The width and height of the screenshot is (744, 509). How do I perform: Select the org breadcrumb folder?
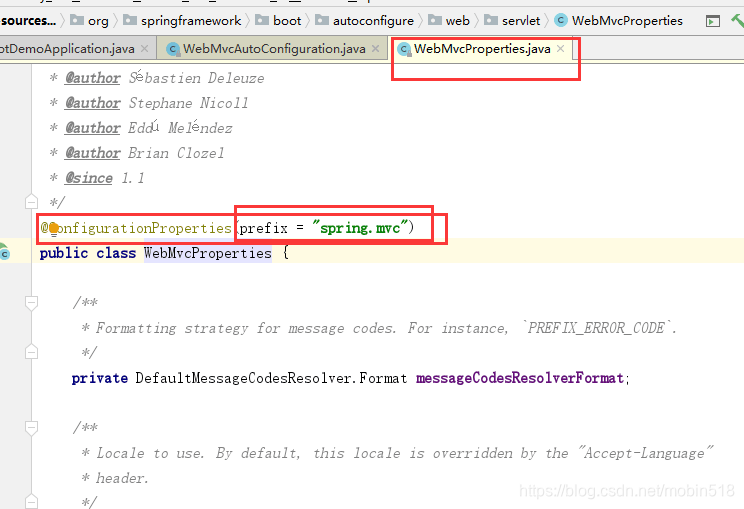coord(90,20)
